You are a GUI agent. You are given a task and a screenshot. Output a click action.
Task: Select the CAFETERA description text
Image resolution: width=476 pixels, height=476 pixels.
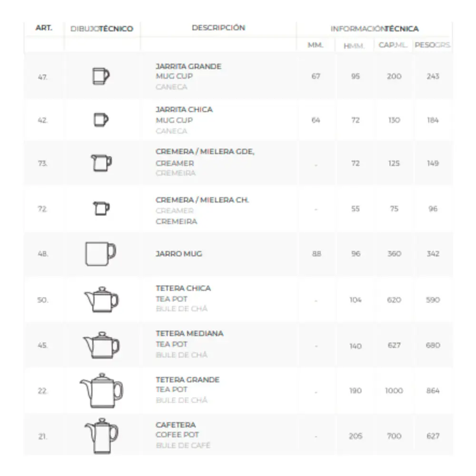176,425
